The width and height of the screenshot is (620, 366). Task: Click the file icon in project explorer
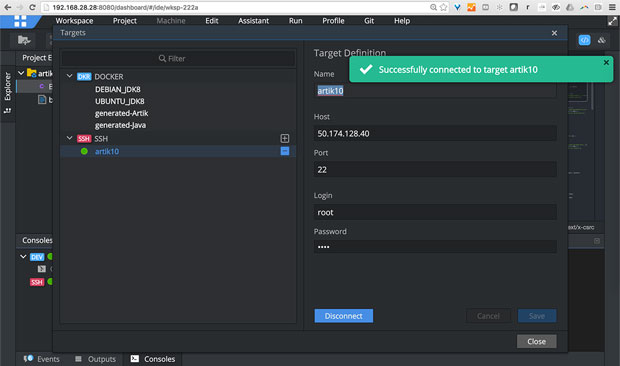[42, 100]
